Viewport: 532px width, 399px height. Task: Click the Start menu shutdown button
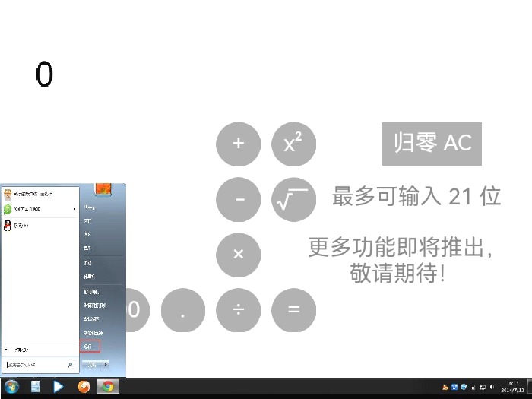pyautogui.click(x=93, y=365)
